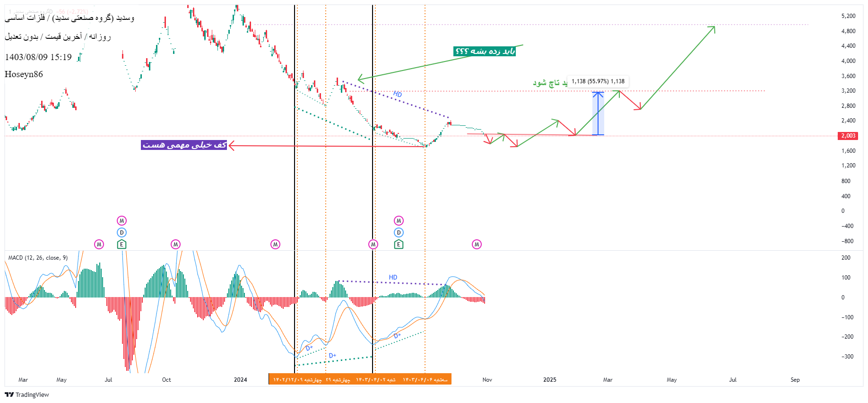Viewport: 868px width, 403px height.
Task: Click the upper M marker near July
Action: [122, 221]
